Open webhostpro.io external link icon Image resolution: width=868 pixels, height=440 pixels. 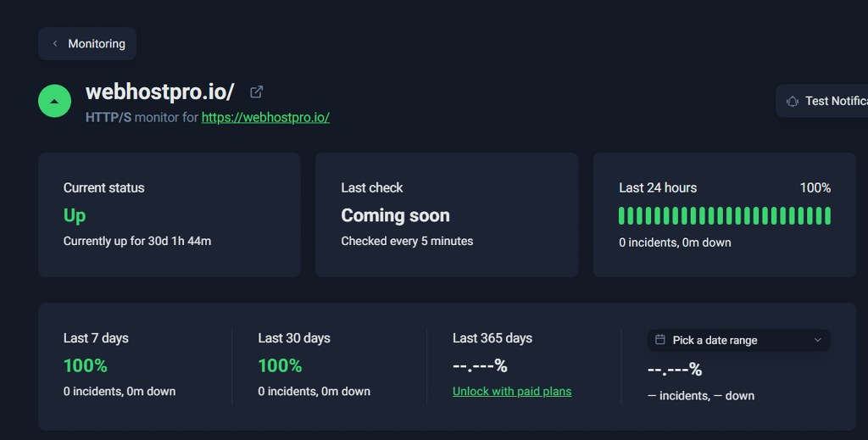coord(256,92)
